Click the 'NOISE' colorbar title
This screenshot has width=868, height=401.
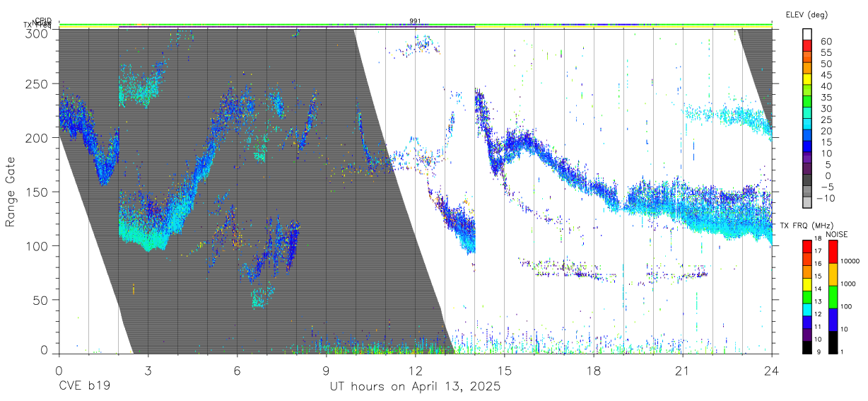[836, 234]
